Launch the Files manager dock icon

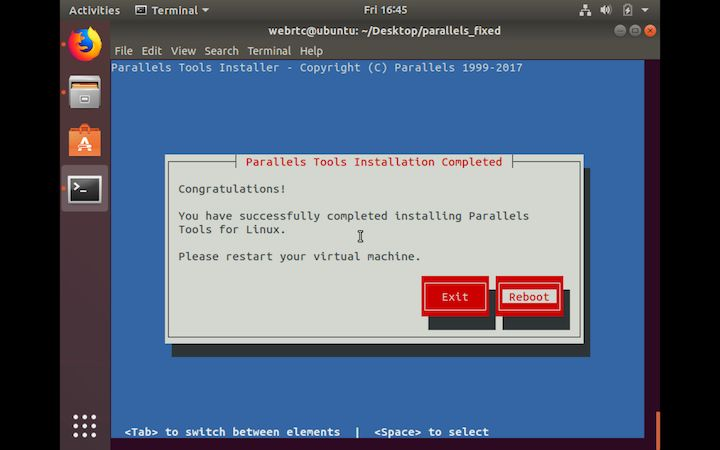click(85, 92)
